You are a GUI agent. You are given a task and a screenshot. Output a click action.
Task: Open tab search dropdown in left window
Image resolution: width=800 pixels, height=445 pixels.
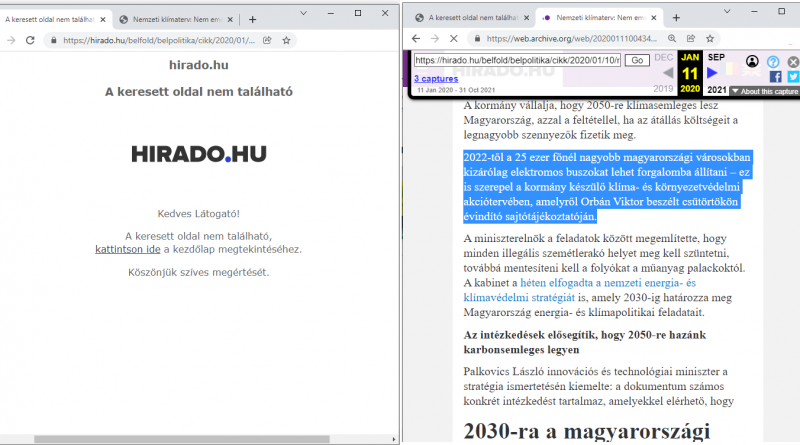[304, 13]
